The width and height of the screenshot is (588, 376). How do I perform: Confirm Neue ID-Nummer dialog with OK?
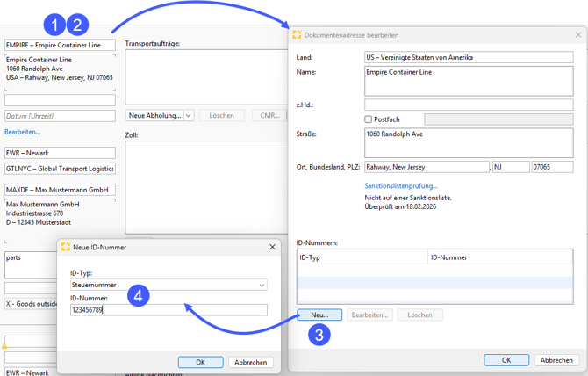(200, 362)
